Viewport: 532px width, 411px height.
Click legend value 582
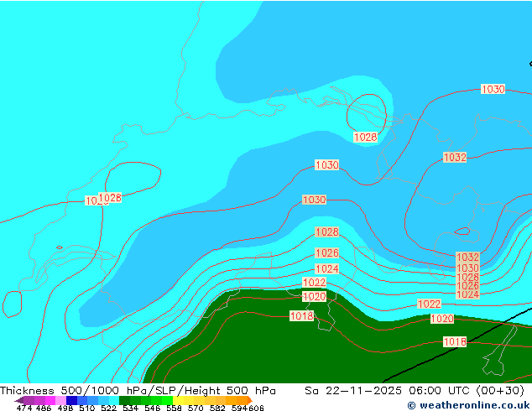point(217,408)
